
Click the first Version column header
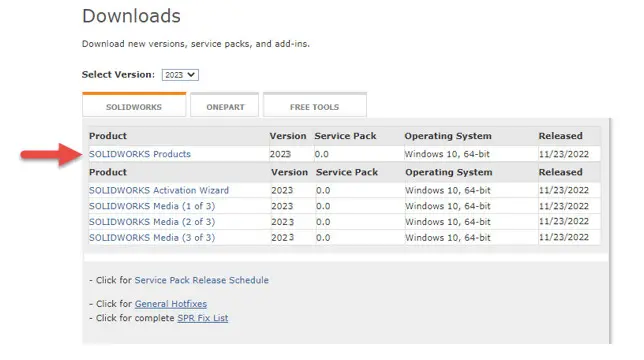coord(288,136)
